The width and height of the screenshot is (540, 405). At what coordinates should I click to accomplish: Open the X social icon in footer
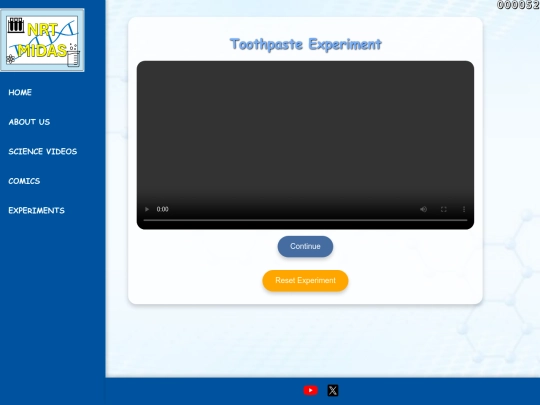click(333, 390)
